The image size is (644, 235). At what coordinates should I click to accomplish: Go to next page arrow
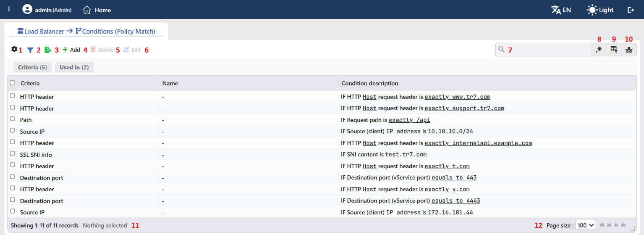616,225
